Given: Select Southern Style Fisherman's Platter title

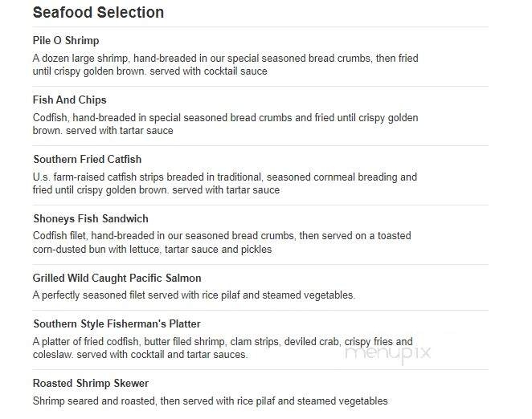Looking at the screenshot, I should coord(117,323).
